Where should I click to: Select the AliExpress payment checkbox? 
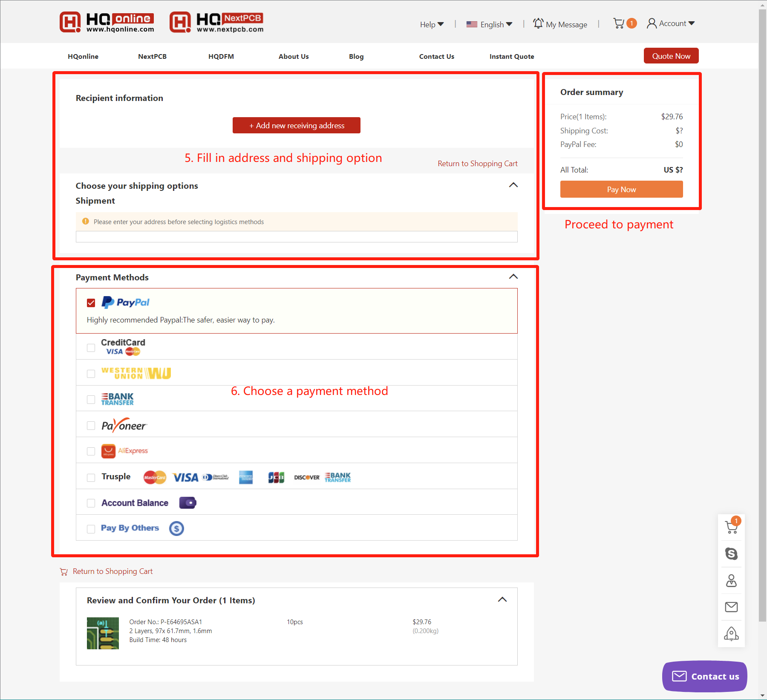pyautogui.click(x=91, y=451)
